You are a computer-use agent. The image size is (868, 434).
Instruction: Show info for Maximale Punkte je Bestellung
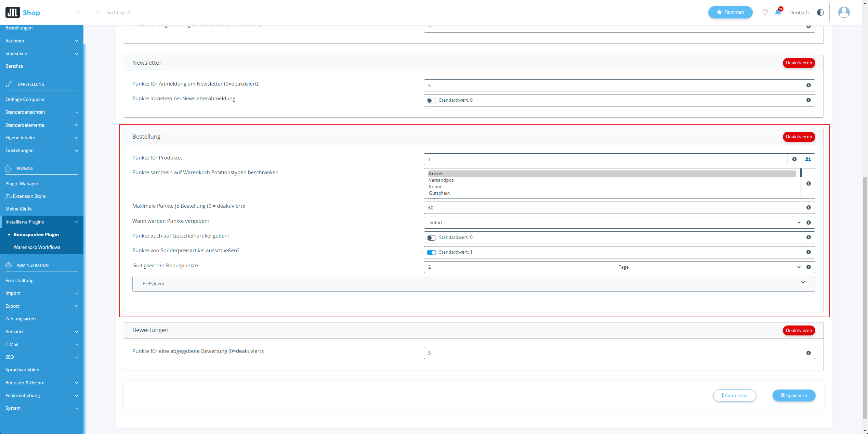808,207
